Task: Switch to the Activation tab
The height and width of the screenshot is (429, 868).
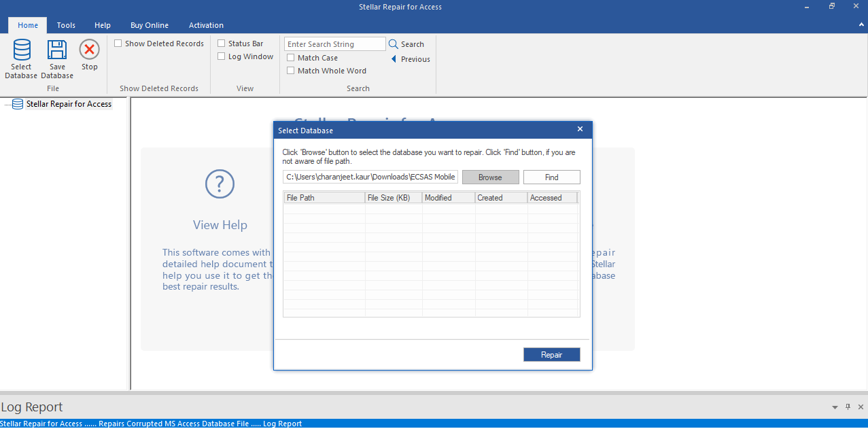Action: coord(206,25)
